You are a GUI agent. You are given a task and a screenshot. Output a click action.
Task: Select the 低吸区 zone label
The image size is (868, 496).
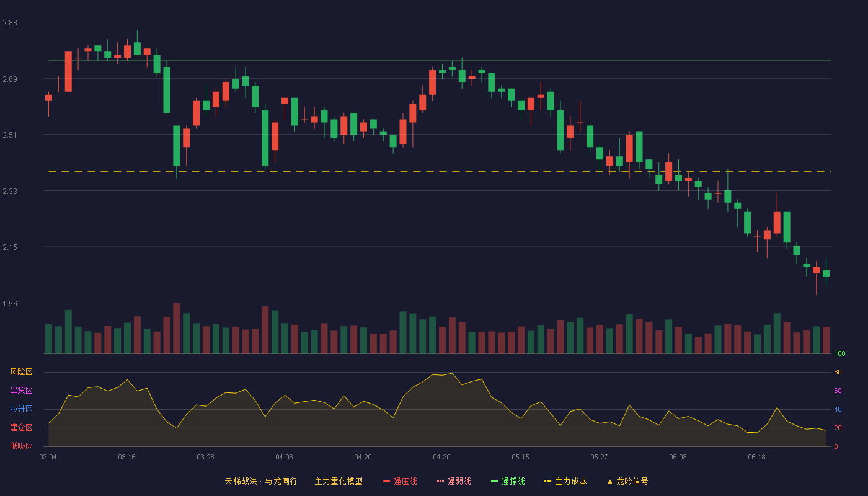click(21, 446)
